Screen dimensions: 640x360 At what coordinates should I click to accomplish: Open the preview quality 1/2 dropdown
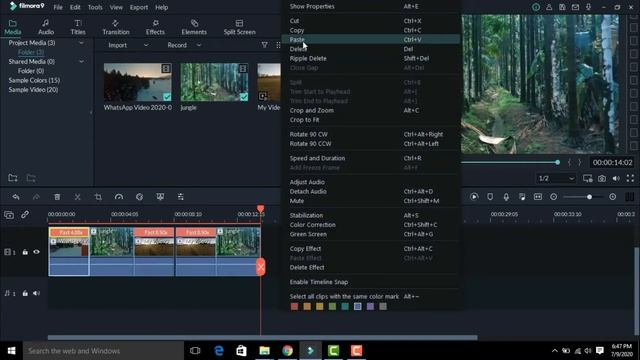pyautogui.click(x=556, y=178)
